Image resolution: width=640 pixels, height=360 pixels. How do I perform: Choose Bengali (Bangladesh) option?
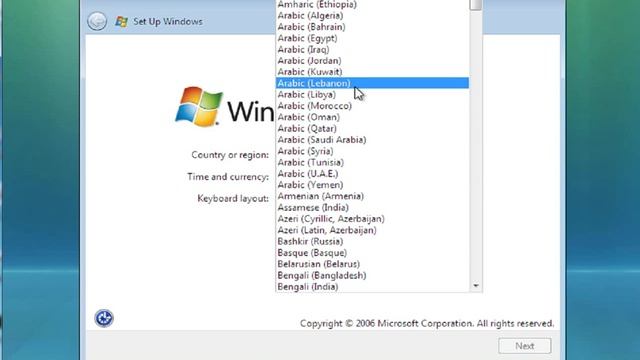tap(372, 276)
